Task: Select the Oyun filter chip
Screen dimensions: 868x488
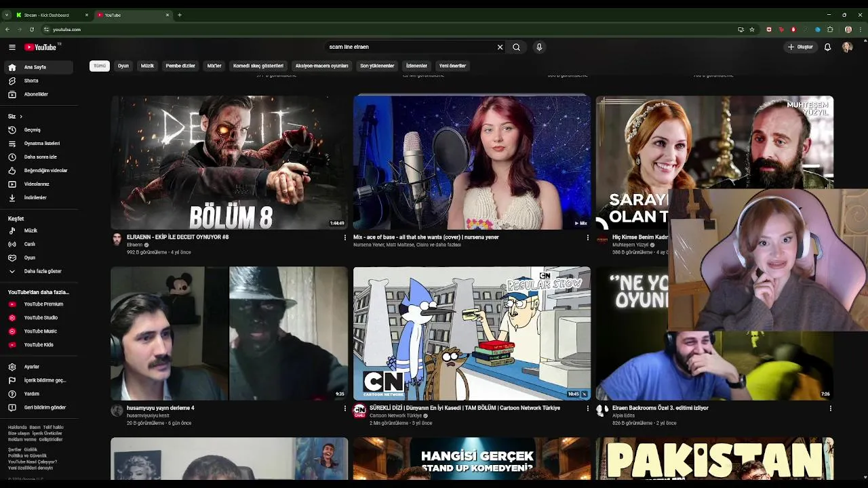Action: (x=123, y=66)
